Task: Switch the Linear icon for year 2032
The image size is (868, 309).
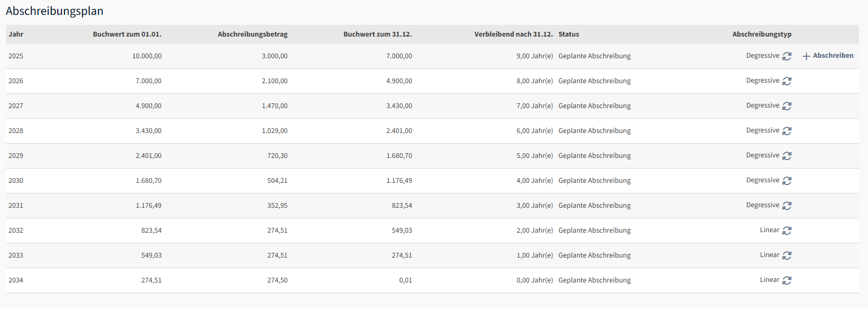Action: click(787, 231)
